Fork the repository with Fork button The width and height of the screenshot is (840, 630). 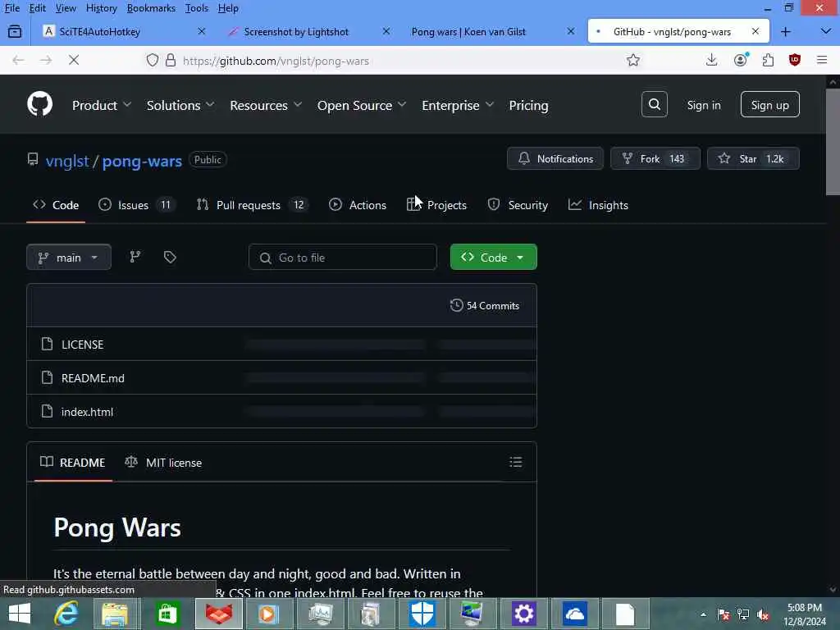655,158
